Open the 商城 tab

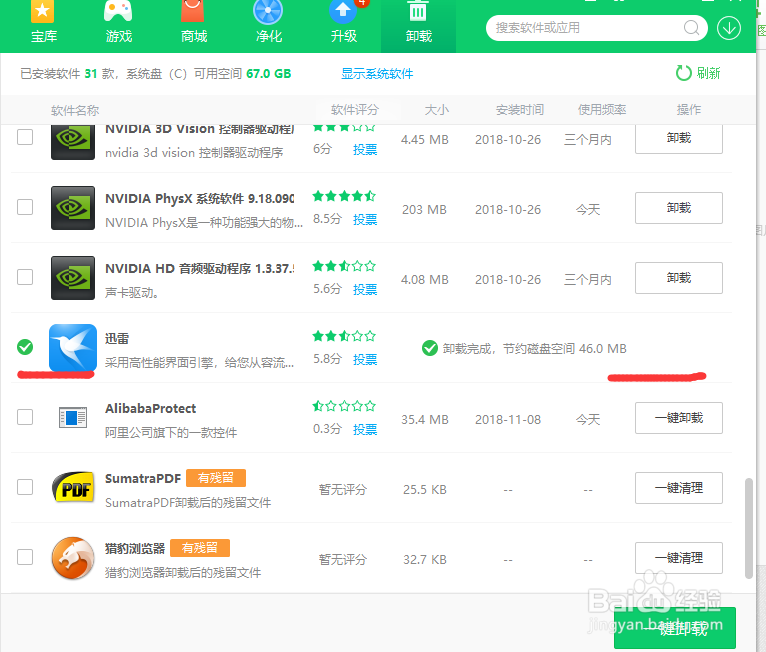click(x=193, y=23)
